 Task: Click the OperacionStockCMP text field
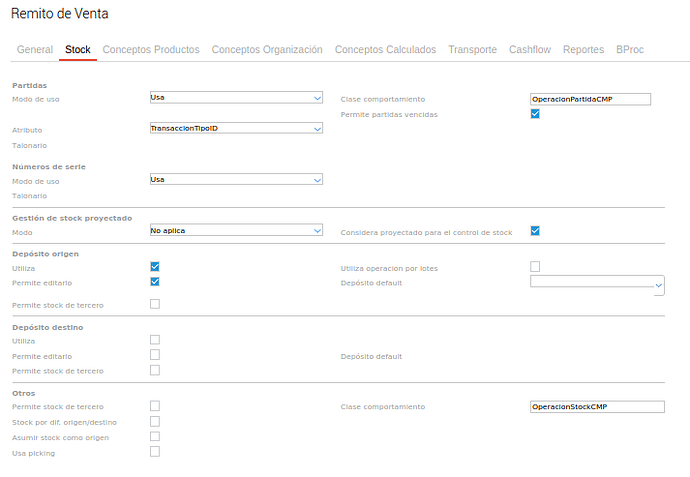(x=597, y=407)
